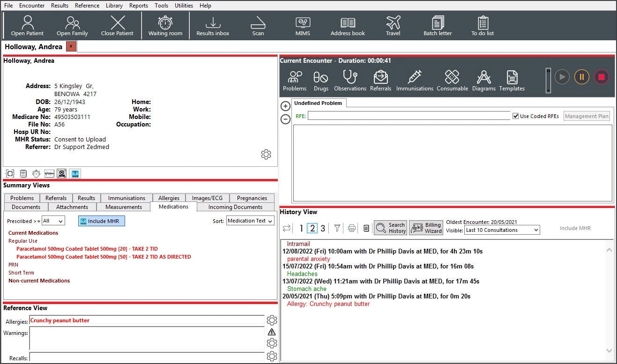Disable the Include MHR toggle for medications
The width and height of the screenshot is (617, 364).
101,221
